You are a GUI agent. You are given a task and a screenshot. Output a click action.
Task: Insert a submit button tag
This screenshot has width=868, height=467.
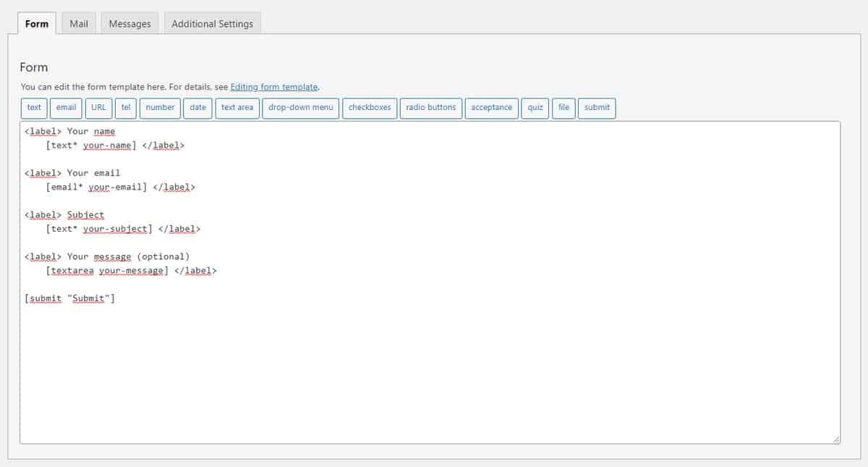[597, 108]
